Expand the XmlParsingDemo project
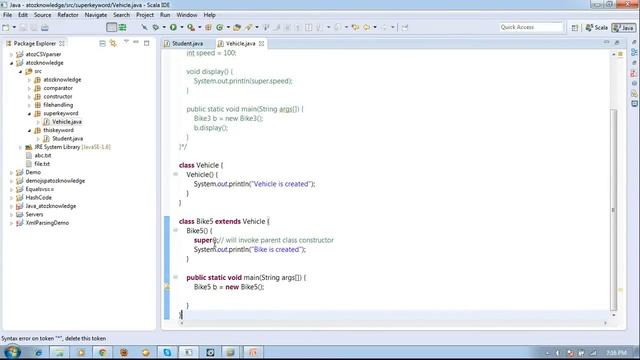640x360 pixels. (11, 223)
